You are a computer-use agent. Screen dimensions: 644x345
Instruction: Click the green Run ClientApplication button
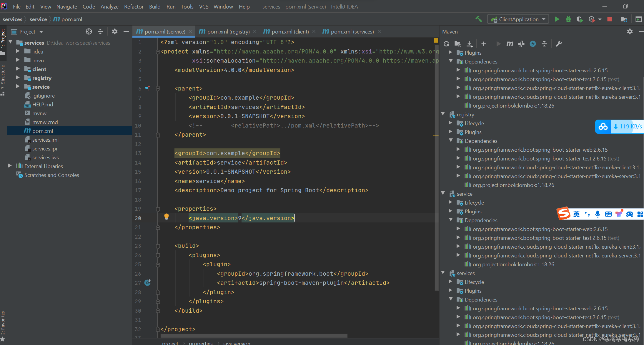point(557,19)
